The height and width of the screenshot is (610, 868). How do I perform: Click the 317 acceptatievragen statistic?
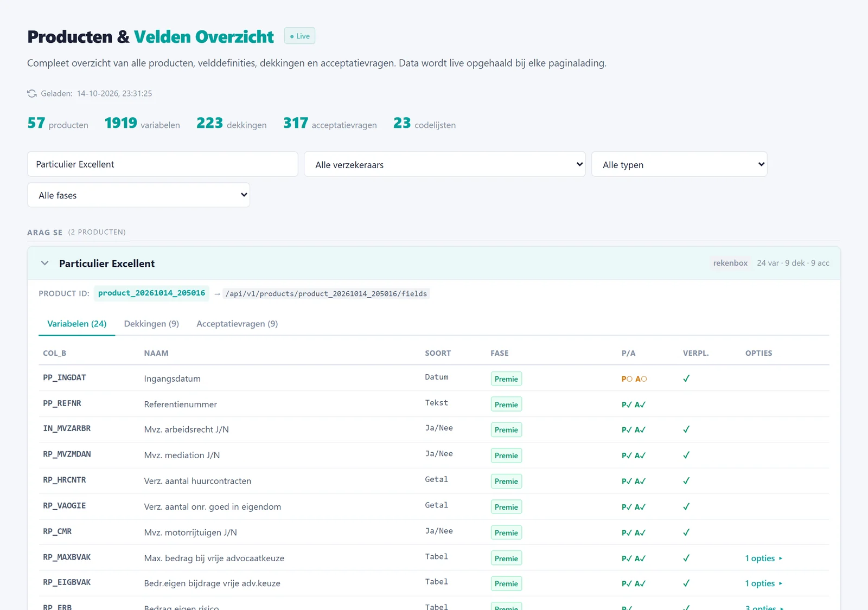(x=330, y=123)
